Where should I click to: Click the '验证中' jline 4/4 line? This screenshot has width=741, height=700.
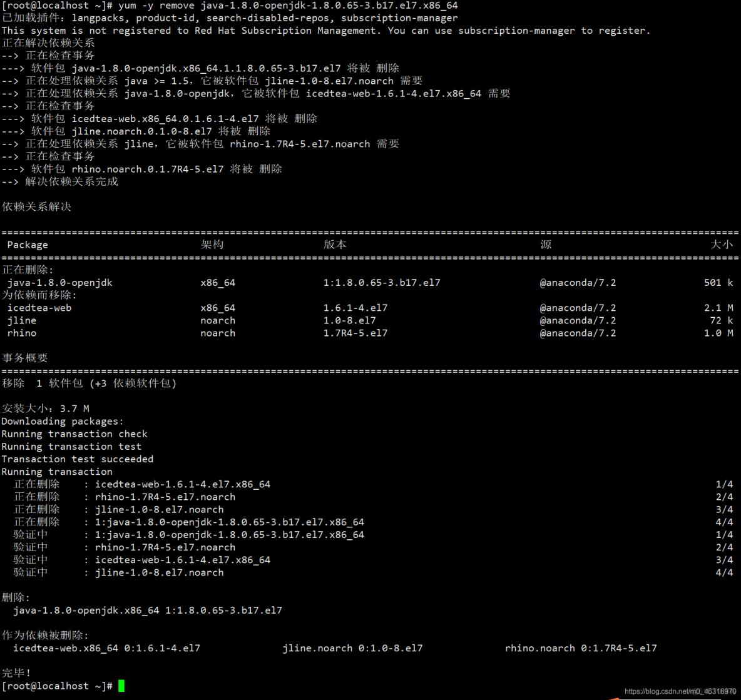click(x=374, y=572)
